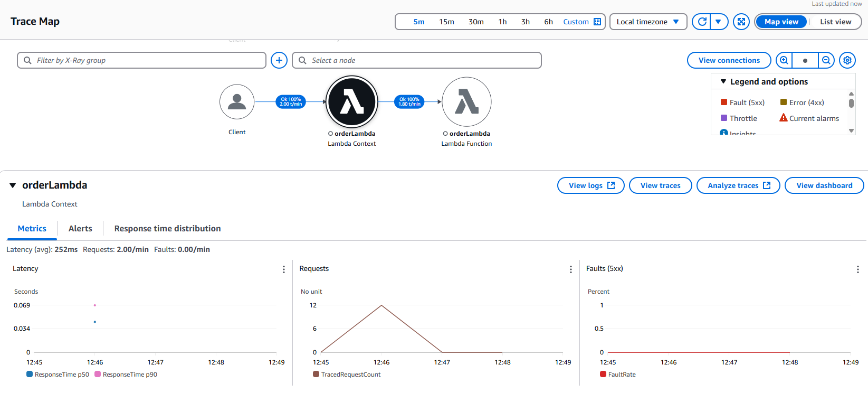Select the orderLambda Lambda Context node
This screenshot has height=393, width=868.
coord(352,101)
